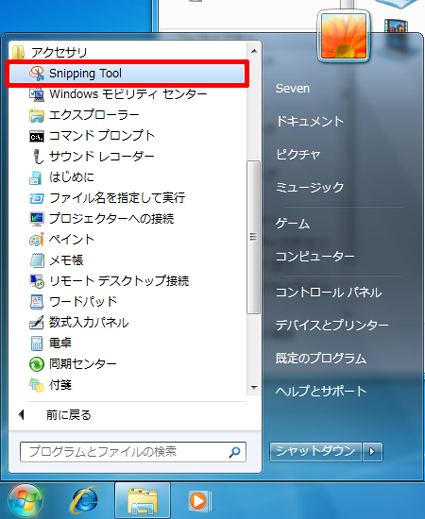425x519 pixels.
Task: Click the Sync Center green icon
Action: 37,364
